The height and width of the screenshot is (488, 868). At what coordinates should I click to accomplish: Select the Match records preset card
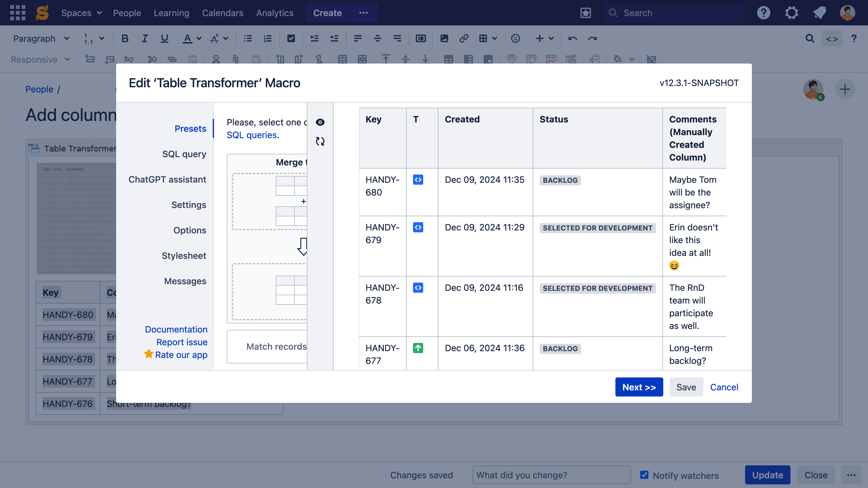click(x=267, y=347)
